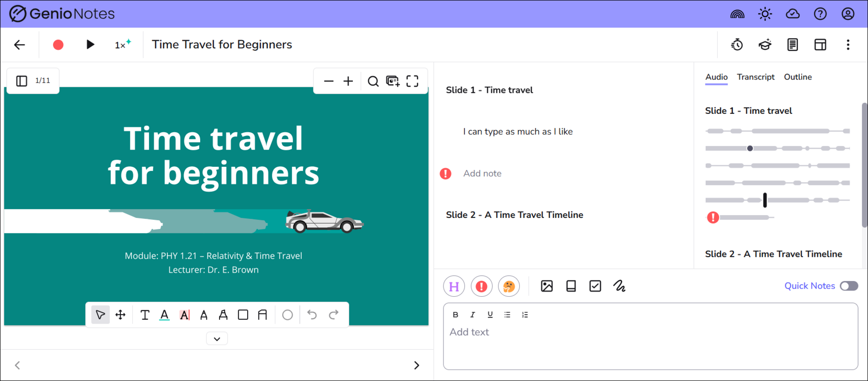Screen dimensions: 868x381
Task: Zoom in on the slide
Action: [x=348, y=81]
